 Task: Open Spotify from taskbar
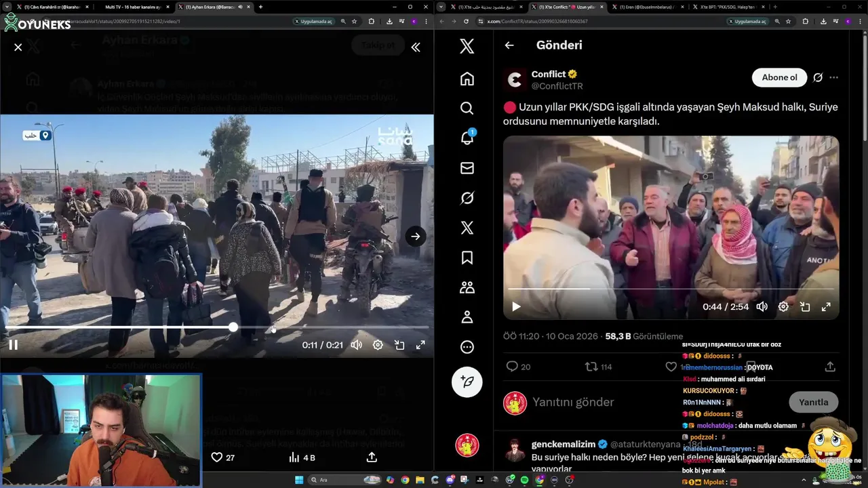point(524,480)
